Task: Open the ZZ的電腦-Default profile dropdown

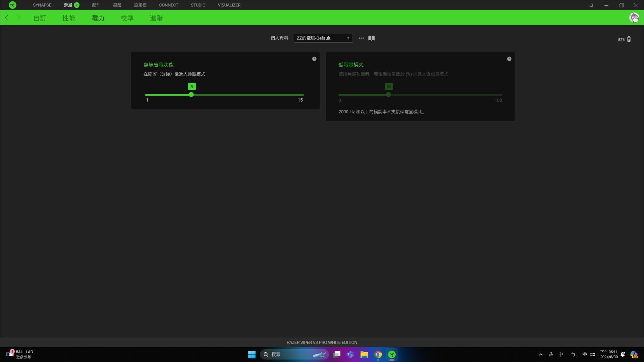Action: 323,38
